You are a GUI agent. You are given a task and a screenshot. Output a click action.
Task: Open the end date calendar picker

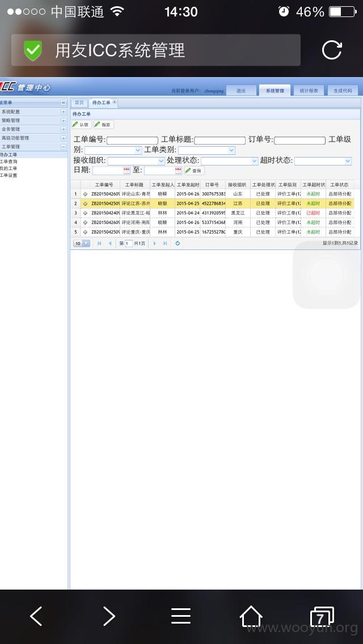(178, 171)
